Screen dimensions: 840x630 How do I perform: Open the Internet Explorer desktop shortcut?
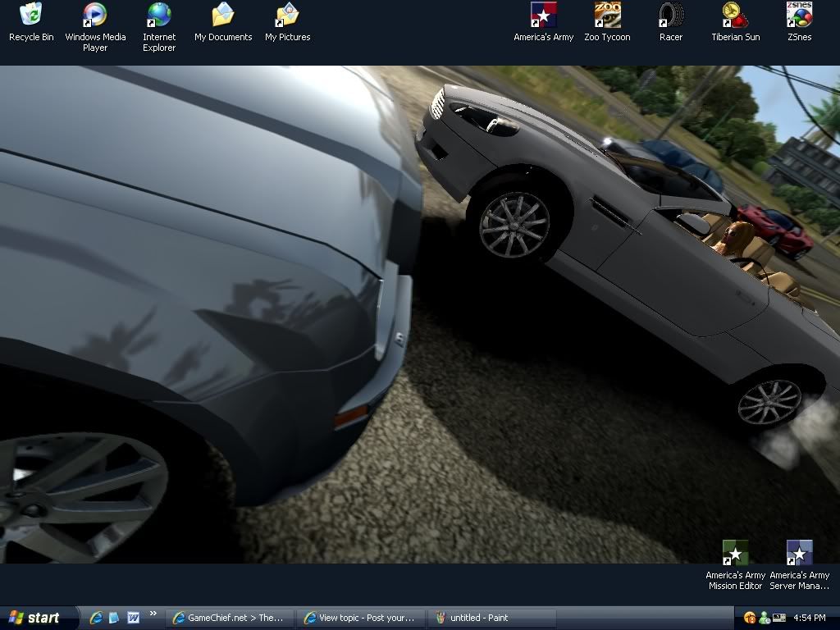point(159,27)
